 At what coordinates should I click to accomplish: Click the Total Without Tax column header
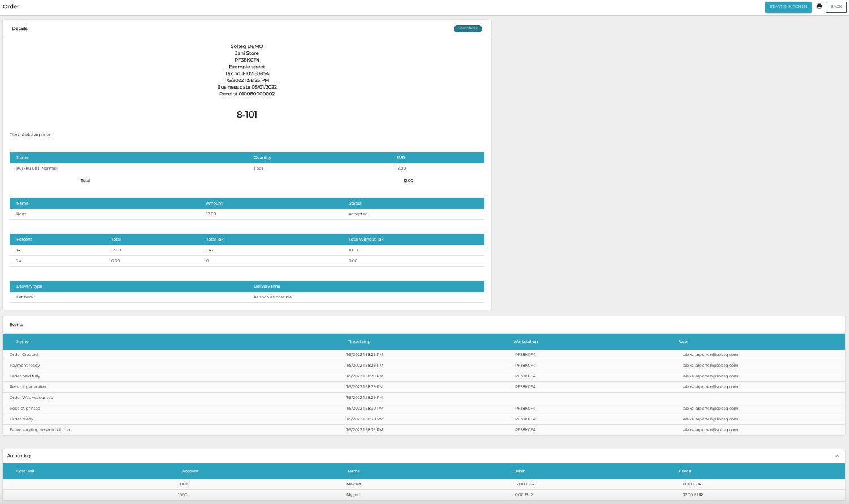(x=366, y=240)
